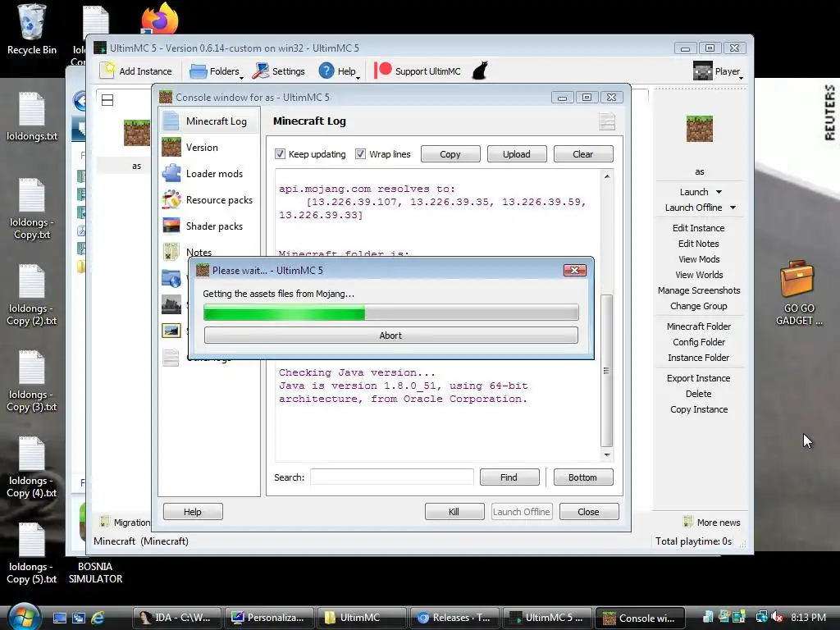Open the Folders dropdown
The width and height of the screenshot is (840, 630).
(x=217, y=71)
